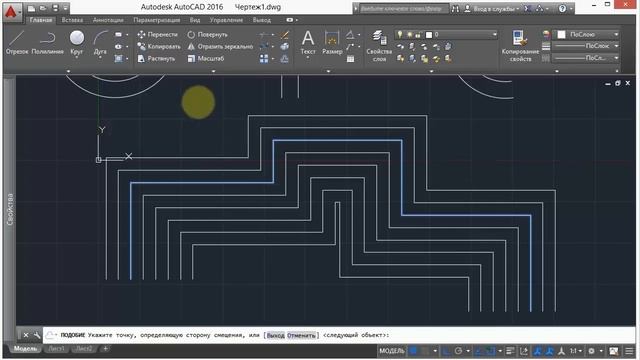Click the white object color swatch next to ПоСлою
The height and width of the screenshot is (360, 640).
click(562, 35)
